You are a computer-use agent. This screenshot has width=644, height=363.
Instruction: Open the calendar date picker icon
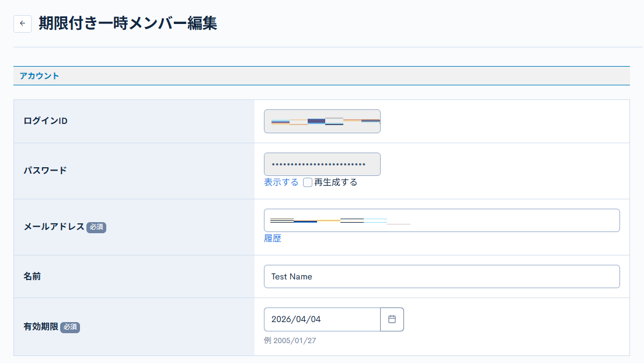[x=392, y=319]
